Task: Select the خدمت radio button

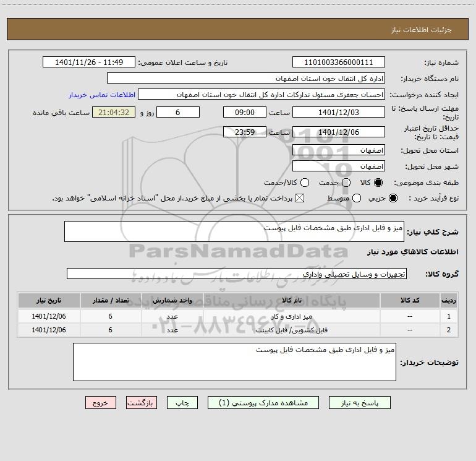Action: coord(346,183)
